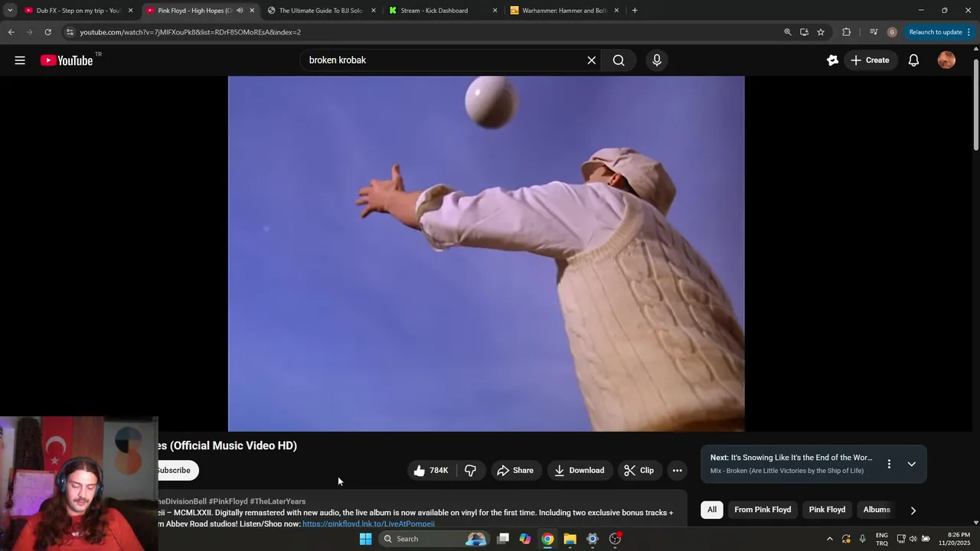Open Chrome media controls icon

[x=874, y=32]
